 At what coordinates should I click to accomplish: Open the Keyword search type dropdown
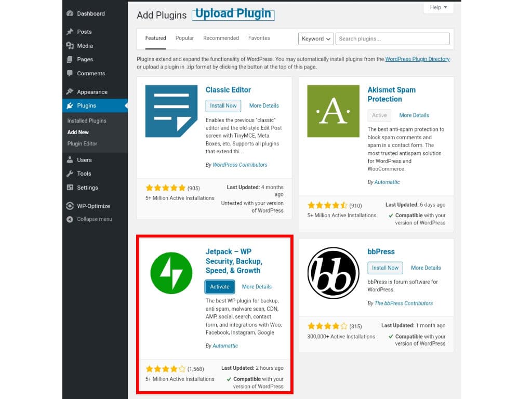coord(316,38)
